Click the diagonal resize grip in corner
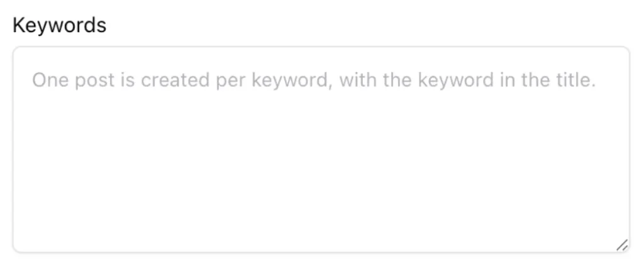644x279 pixels. 622,245
